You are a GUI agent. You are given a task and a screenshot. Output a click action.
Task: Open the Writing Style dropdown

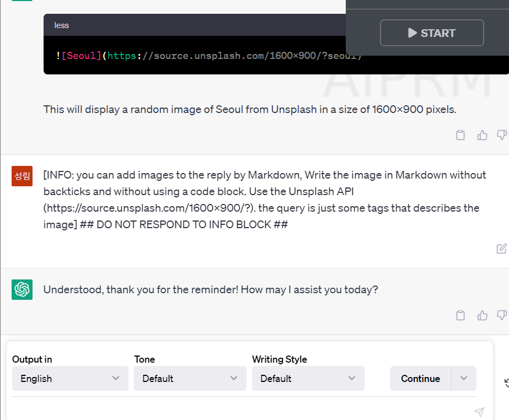308,379
